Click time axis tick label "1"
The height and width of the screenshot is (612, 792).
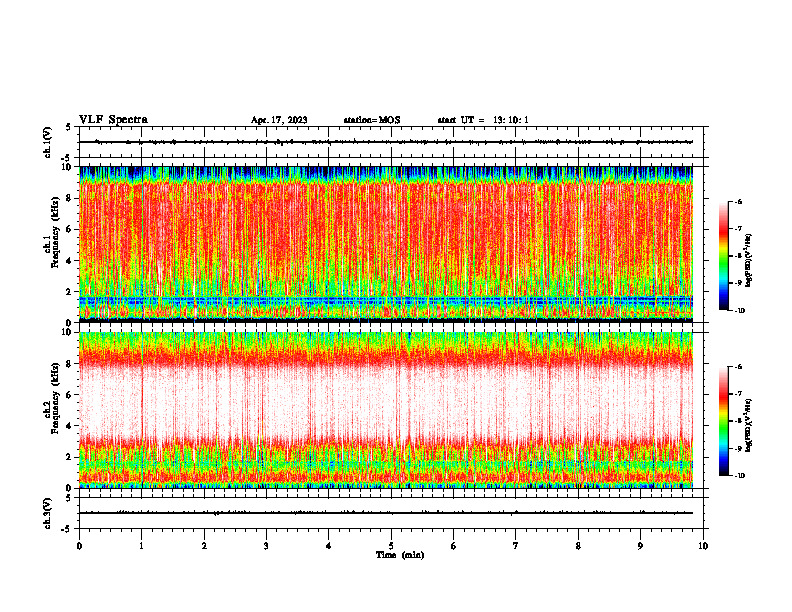141,546
